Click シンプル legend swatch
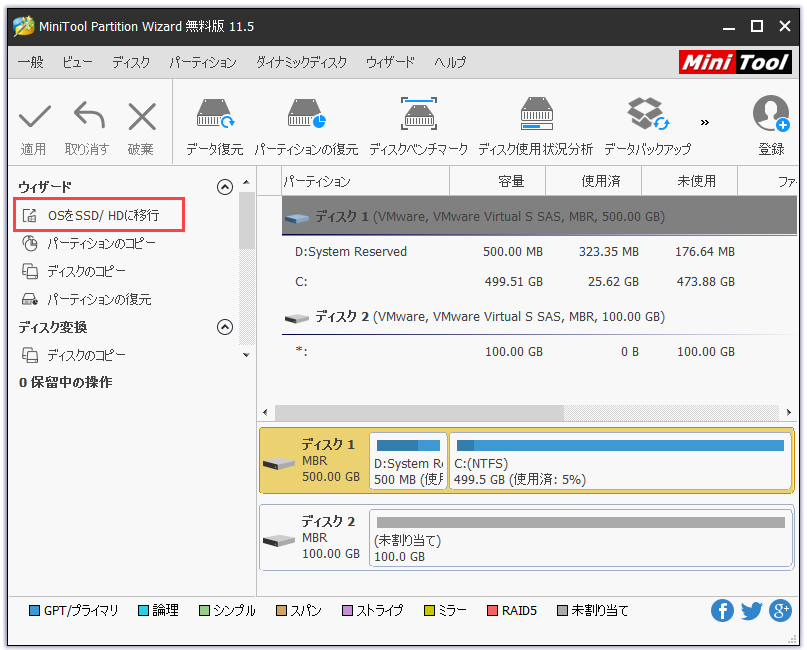This screenshot has height=650, width=807. 204,611
